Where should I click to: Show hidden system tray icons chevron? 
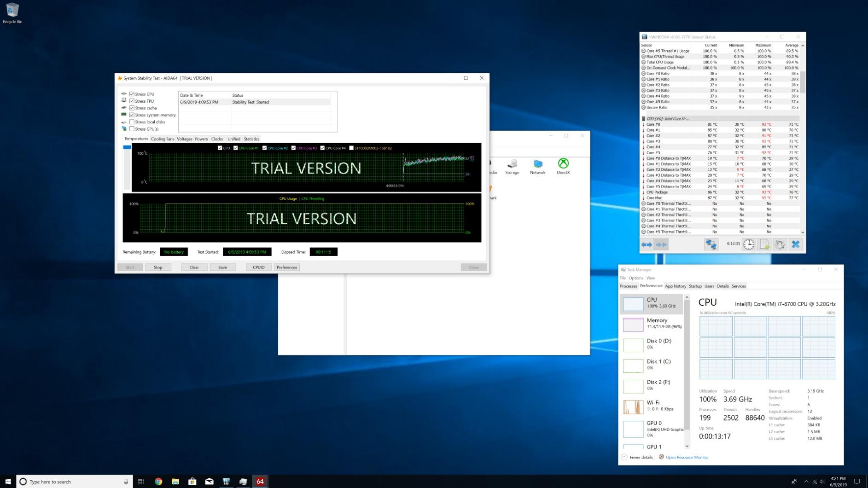[806, 482]
